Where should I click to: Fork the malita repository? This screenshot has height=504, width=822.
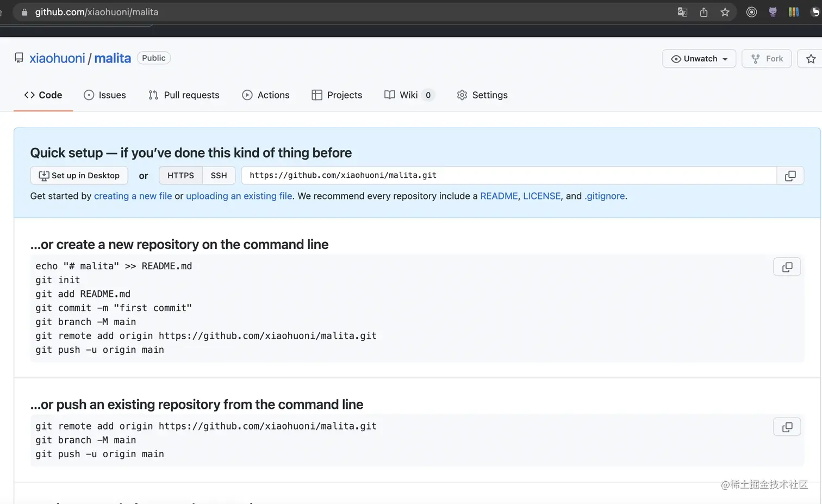767,59
